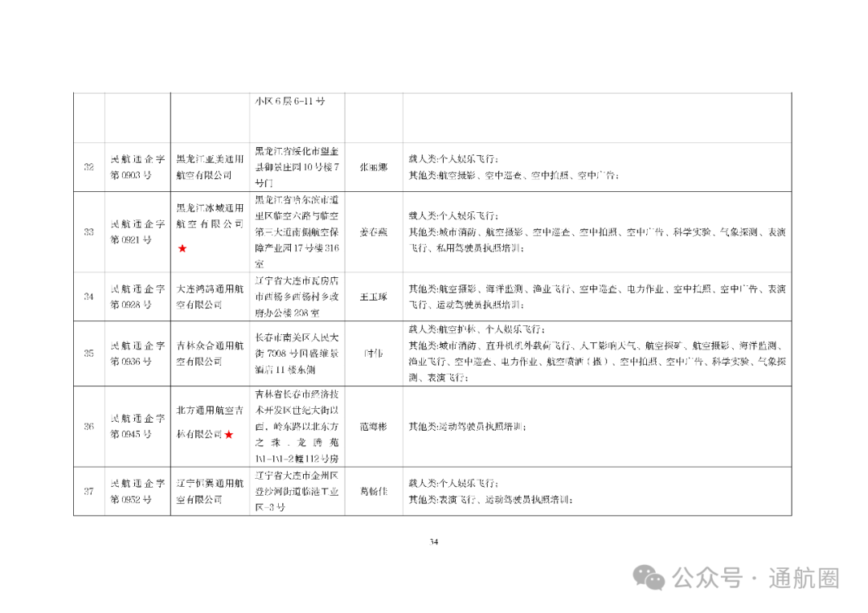
Task: Click 载人类:个人娱乐飞行 in row 37
Action: coord(453,483)
